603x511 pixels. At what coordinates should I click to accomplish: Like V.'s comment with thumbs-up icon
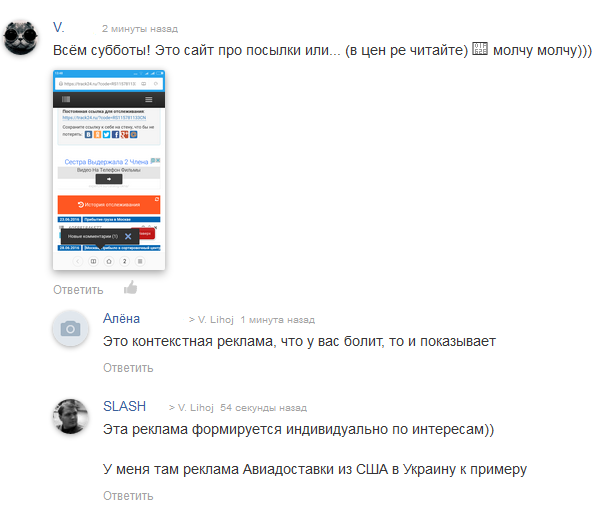(x=131, y=288)
